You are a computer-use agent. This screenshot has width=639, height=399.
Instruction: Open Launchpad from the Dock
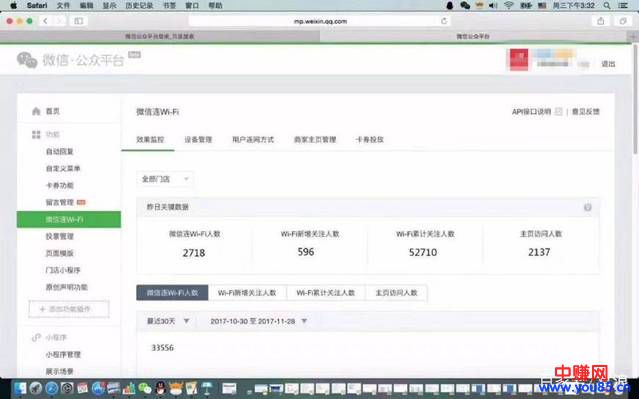click(35, 388)
